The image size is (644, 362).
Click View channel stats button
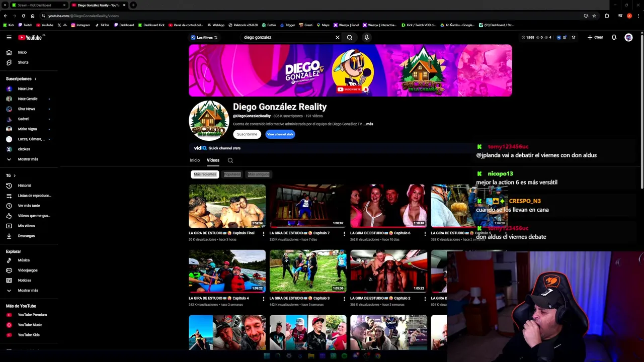280,134
